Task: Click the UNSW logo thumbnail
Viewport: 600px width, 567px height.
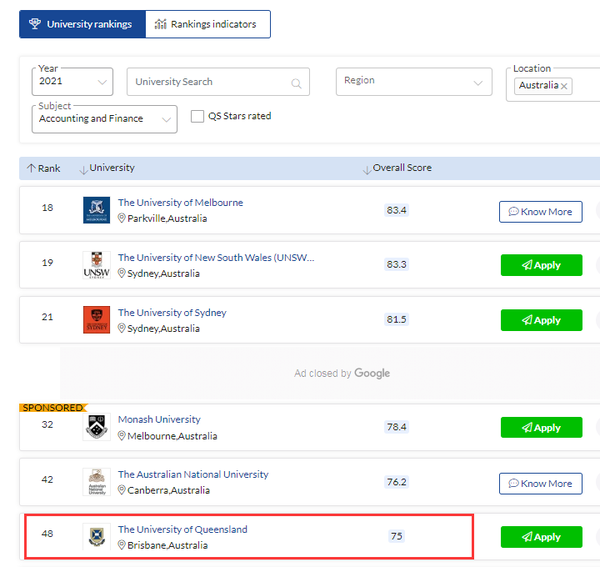Action: [96, 265]
